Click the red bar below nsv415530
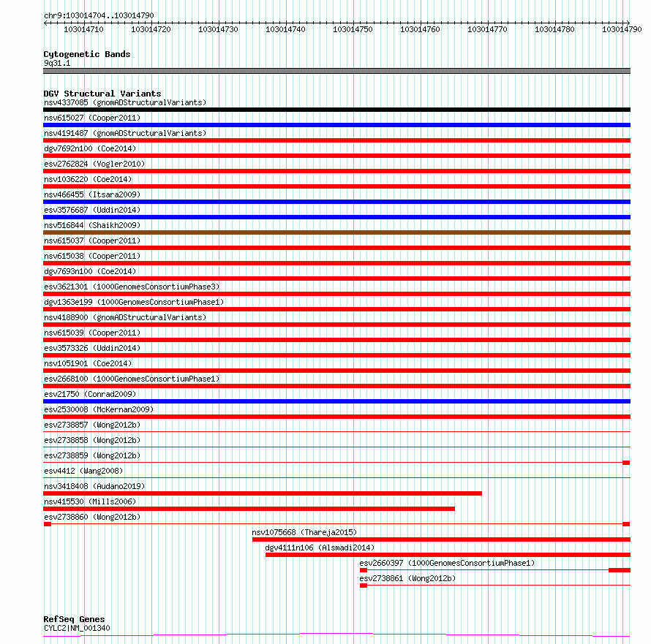This screenshot has width=651, height=644. [x=249, y=509]
